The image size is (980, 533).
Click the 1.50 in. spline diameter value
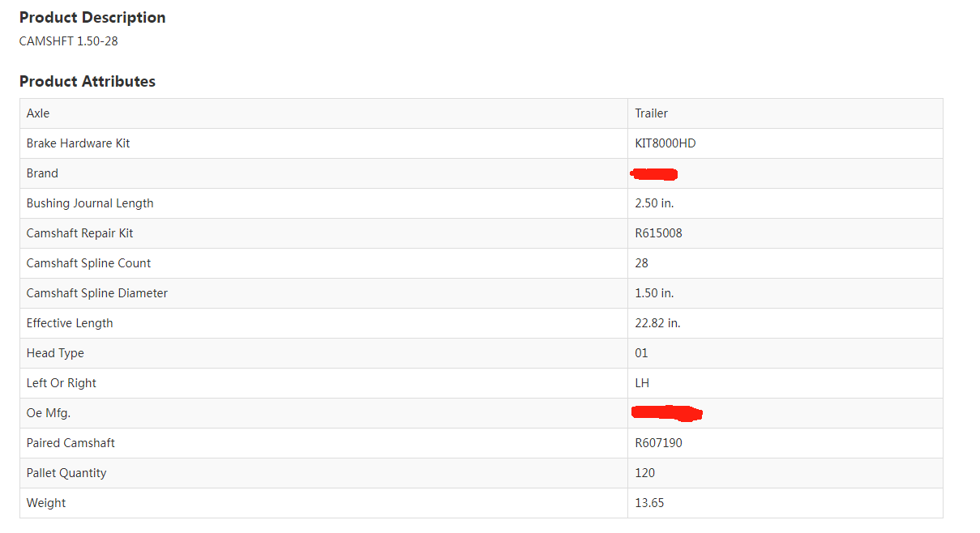click(654, 293)
